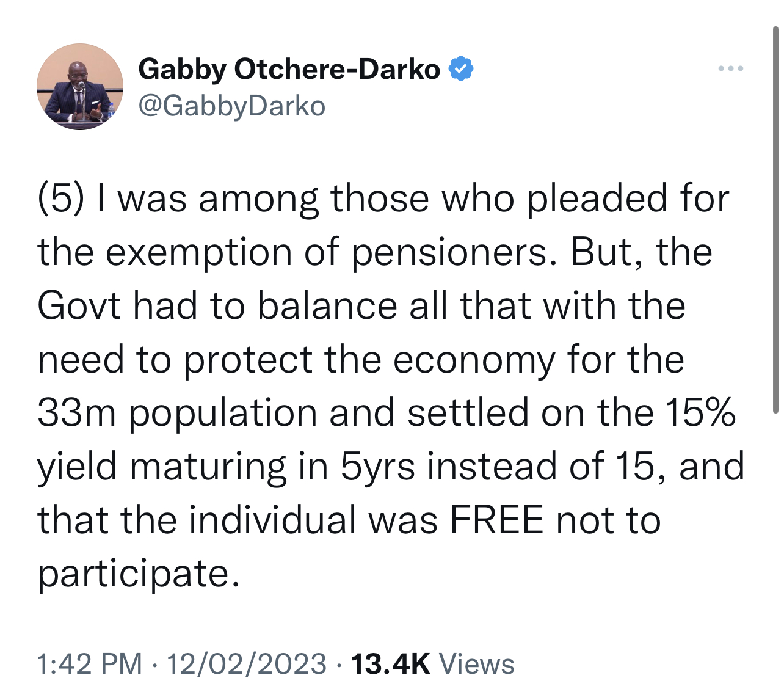The width and height of the screenshot is (784, 689).
Task: Click the word FREE in the tweet
Action: 496,520
